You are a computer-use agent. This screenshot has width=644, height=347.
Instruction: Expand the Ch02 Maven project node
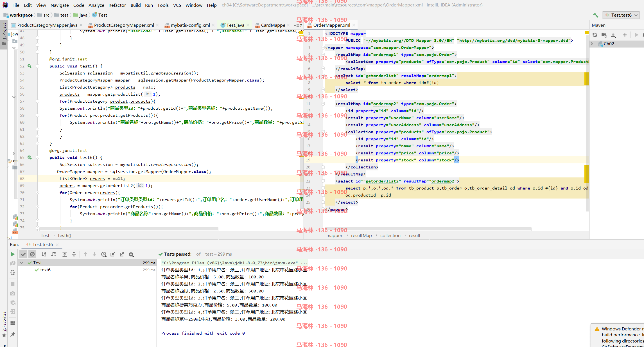click(592, 44)
